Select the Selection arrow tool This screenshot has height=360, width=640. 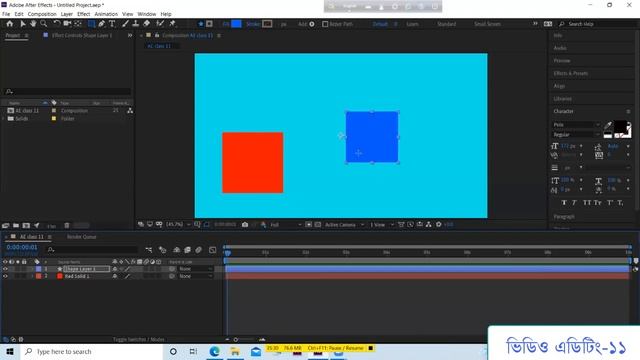pyautogui.click(x=23, y=24)
